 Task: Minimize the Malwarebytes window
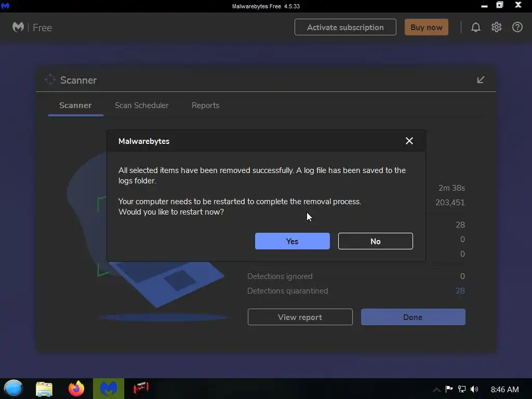point(484,6)
